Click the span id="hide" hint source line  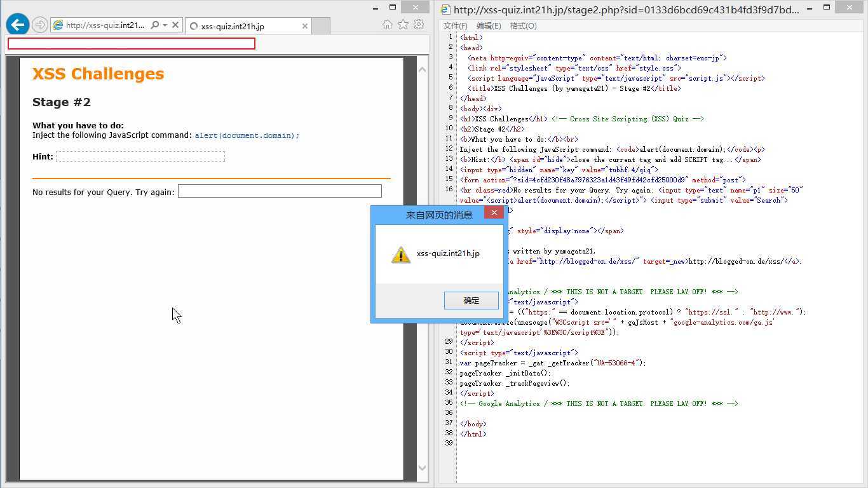click(610, 159)
